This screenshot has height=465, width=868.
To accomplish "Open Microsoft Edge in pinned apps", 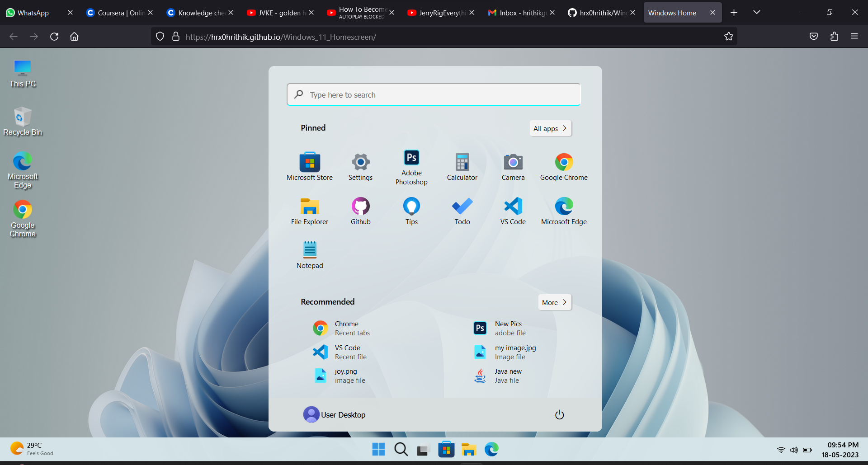I will coord(564,211).
